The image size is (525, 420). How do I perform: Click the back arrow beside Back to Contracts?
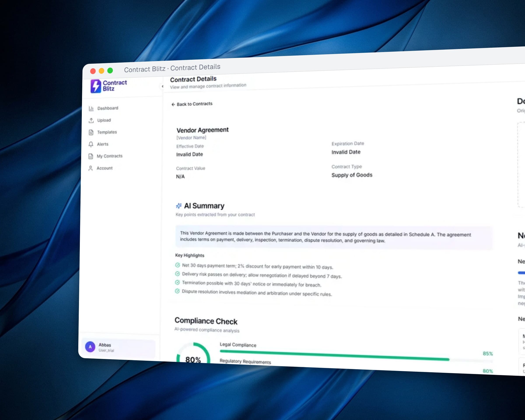pyautogui.click(x=173, y=104)
